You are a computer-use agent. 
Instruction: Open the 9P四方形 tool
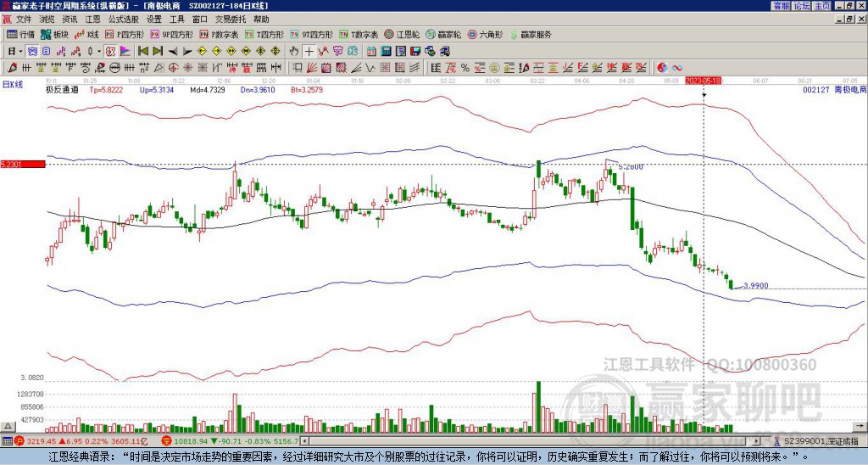(171, 34)
